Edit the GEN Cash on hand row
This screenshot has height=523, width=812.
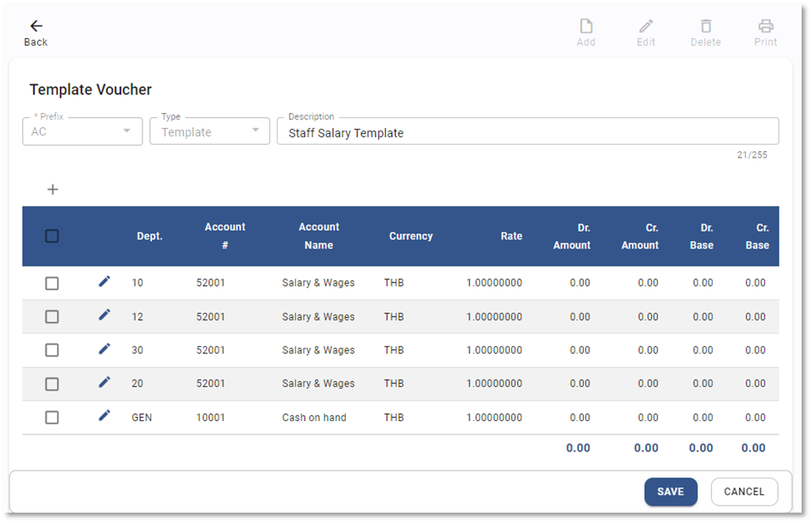tap(104, 416)
